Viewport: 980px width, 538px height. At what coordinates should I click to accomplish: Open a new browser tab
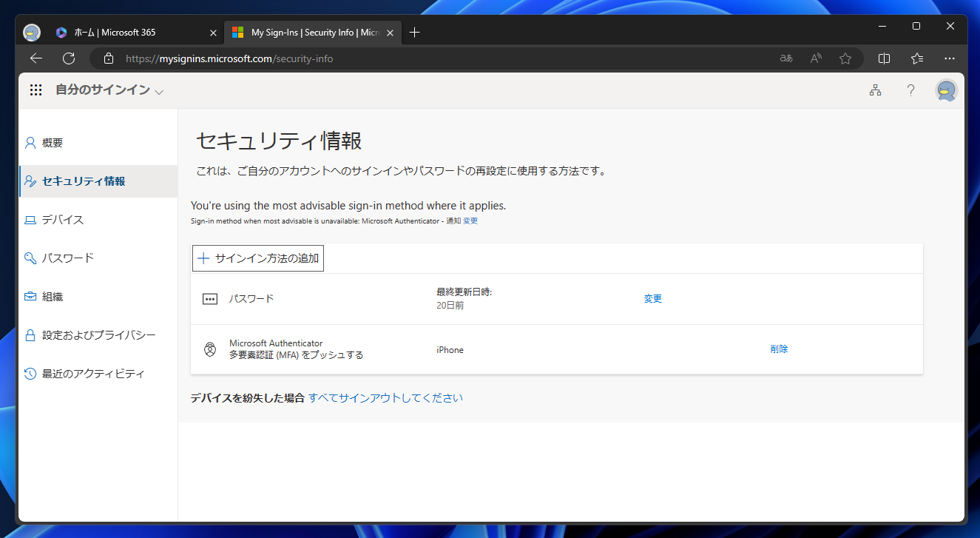pyautogui.click(x=414, y=33)
